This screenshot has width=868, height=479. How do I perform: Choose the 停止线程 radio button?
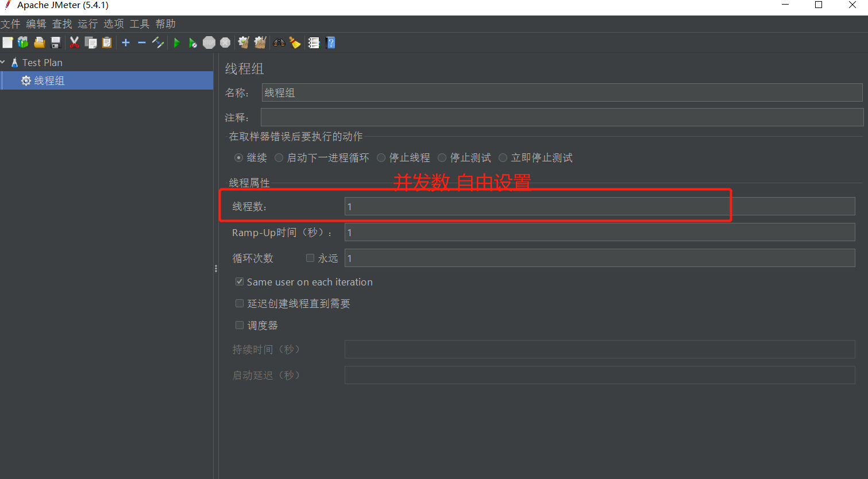tap(381, 157)
